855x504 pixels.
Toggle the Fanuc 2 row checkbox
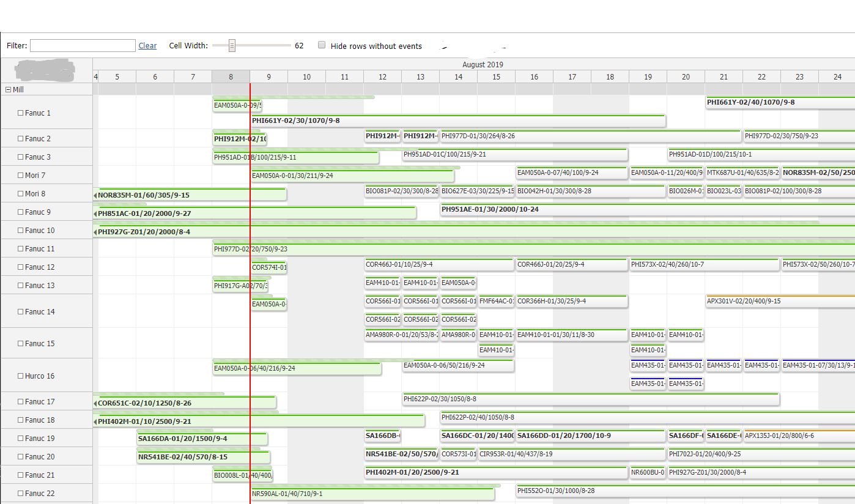click(20, 139)
